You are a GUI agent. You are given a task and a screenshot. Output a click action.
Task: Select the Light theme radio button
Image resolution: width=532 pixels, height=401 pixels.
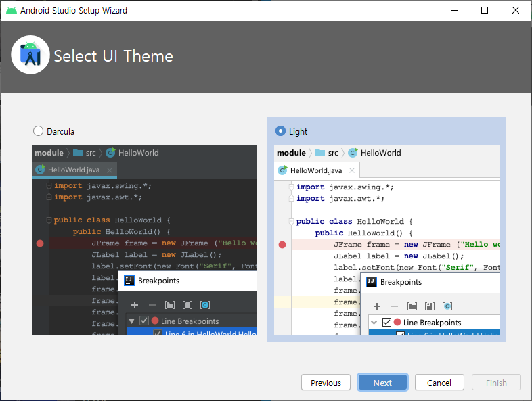click(280, 131)
